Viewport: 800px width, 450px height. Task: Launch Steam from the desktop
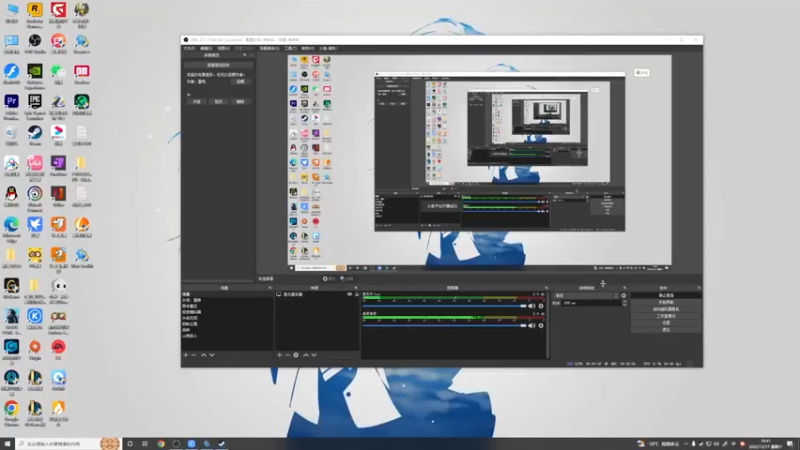click(x=35, y=135)
